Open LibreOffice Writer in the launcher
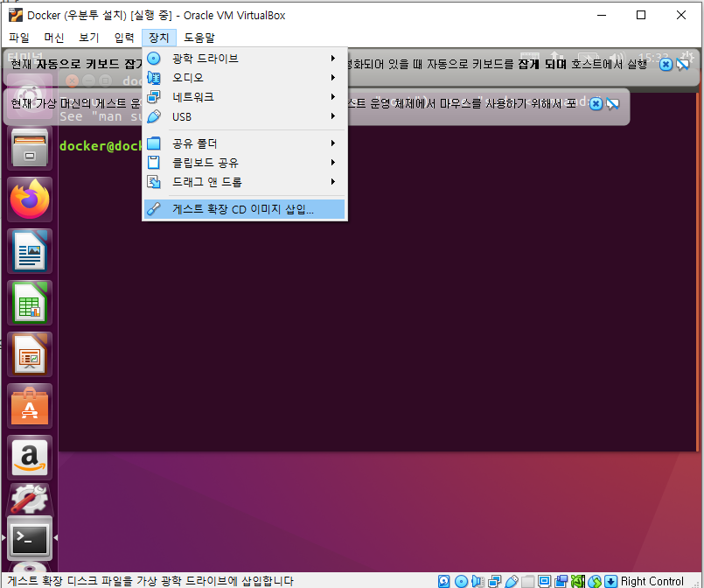This screenshot has width=704, height=588. click(30, 251)
